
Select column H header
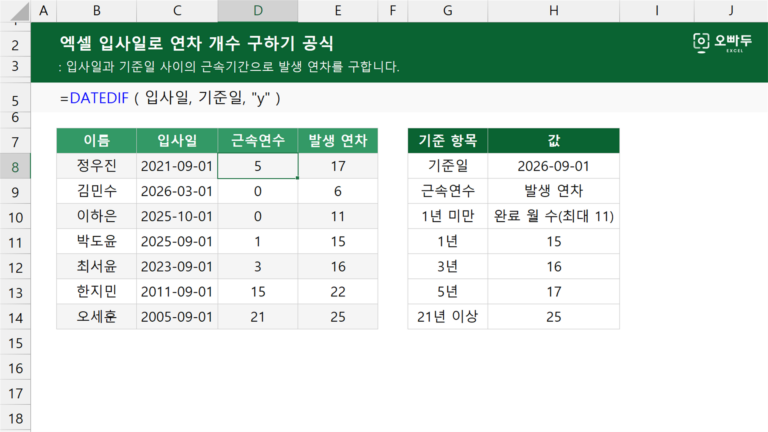click(553, 11)
